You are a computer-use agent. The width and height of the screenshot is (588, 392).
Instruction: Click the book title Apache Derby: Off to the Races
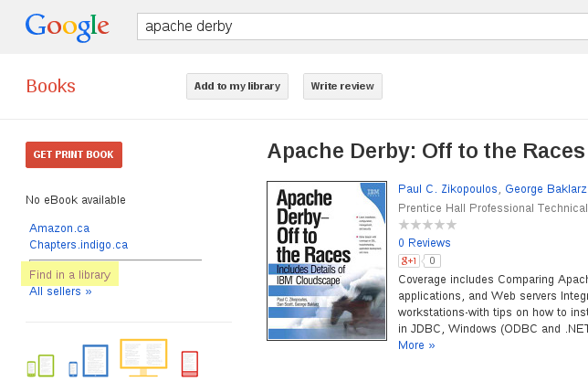(427, 151)
